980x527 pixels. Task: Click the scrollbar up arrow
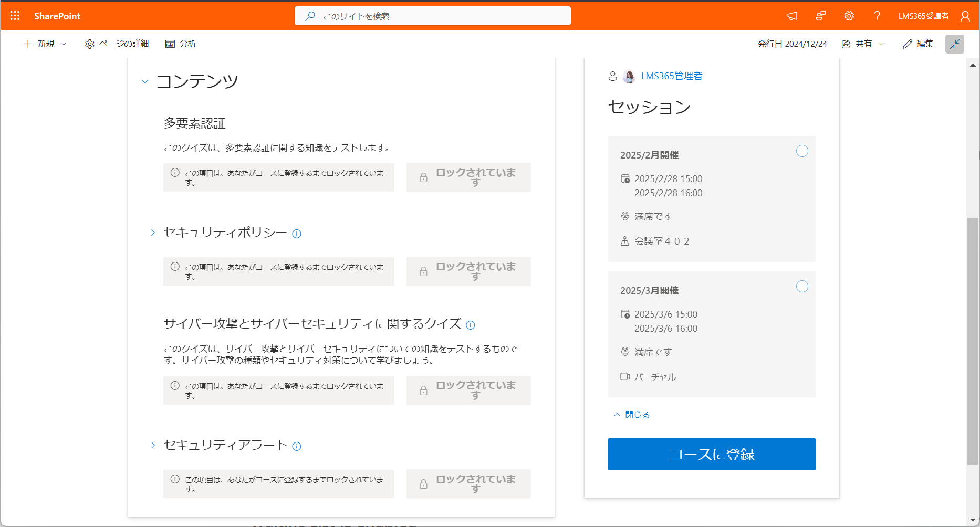click(973, 65)
